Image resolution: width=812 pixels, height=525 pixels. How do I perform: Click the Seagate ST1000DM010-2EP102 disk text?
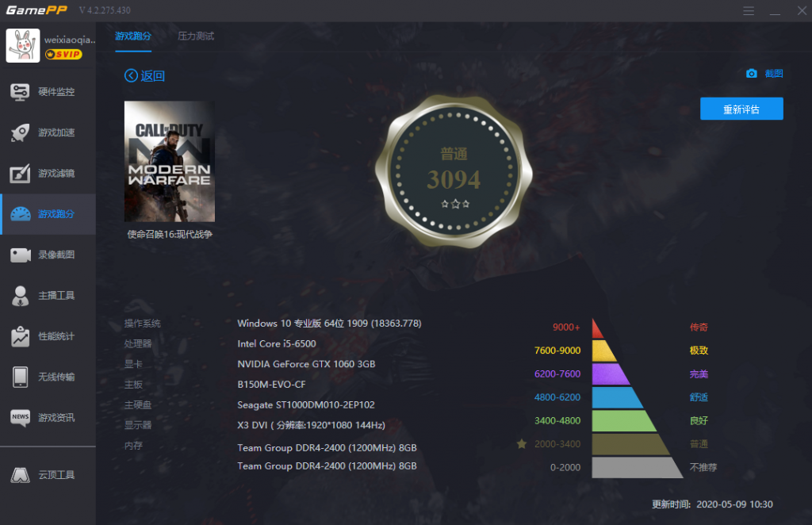point(306,405)
